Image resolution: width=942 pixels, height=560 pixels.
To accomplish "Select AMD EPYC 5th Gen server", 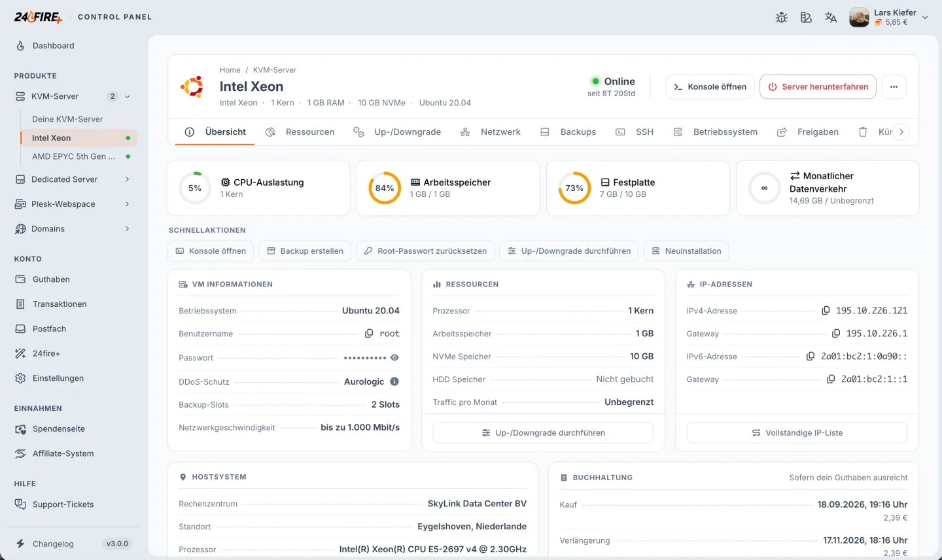I will (x=78, y=156).
